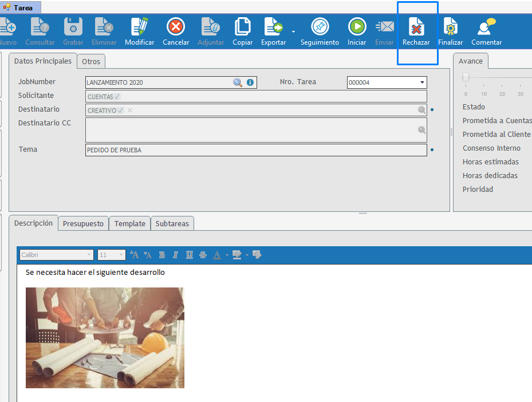The image size is (532, 402).
Task: Open the Exportar dropdown arrow
Action: pyautogui.click(x=293, y=31)
